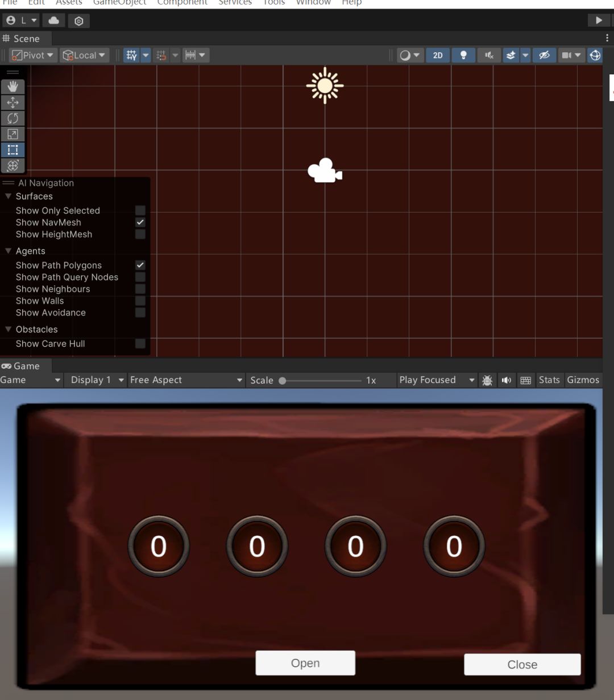Image resolution: width=614 pixels, height=700 pixels.
Task: Select the Move tool
Action: pos(13,102)
